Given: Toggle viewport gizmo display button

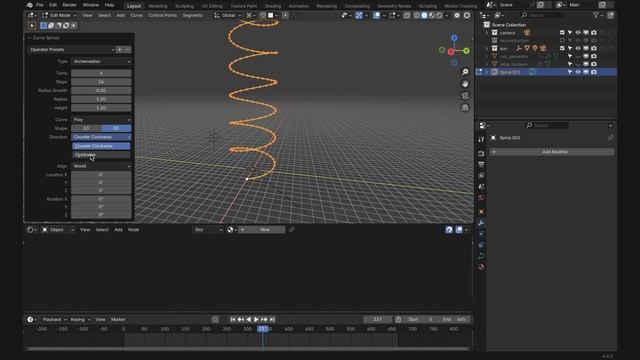Looking at the screenshot, I should click(x=359, y=15).
